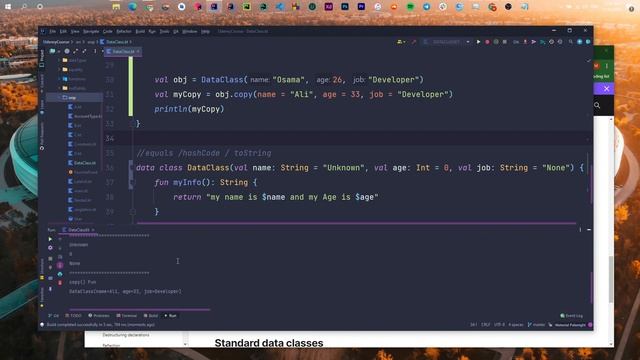Open the Help menu
This screenshot has width=640, height=360.
(x=205, y=31)
